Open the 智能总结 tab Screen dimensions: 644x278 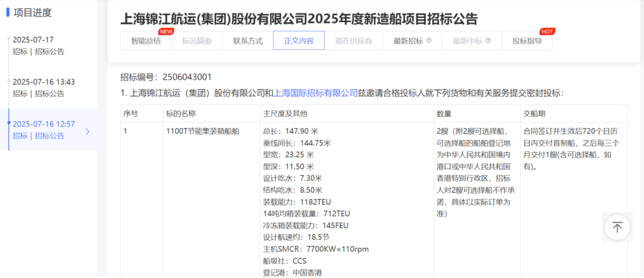(x=146, y=40)
